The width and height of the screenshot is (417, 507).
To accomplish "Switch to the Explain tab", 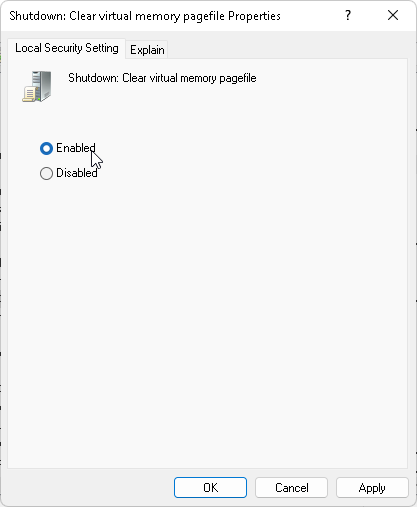I will (147, 50).
